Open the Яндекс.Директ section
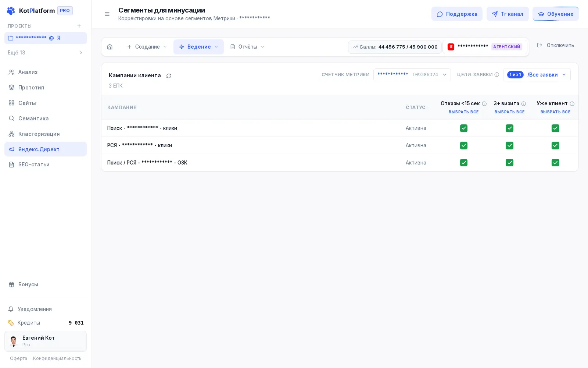 (46, 149)
